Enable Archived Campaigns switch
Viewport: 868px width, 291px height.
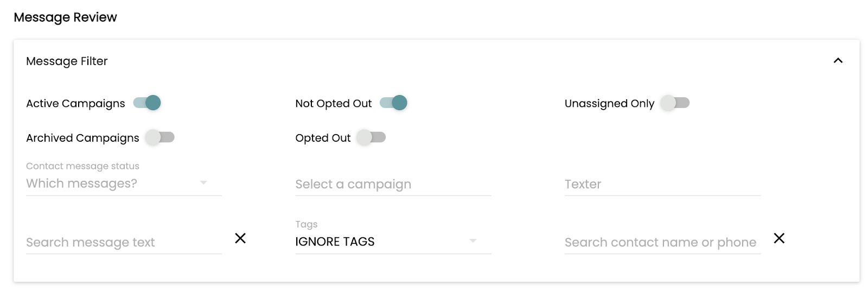[160, 137]
